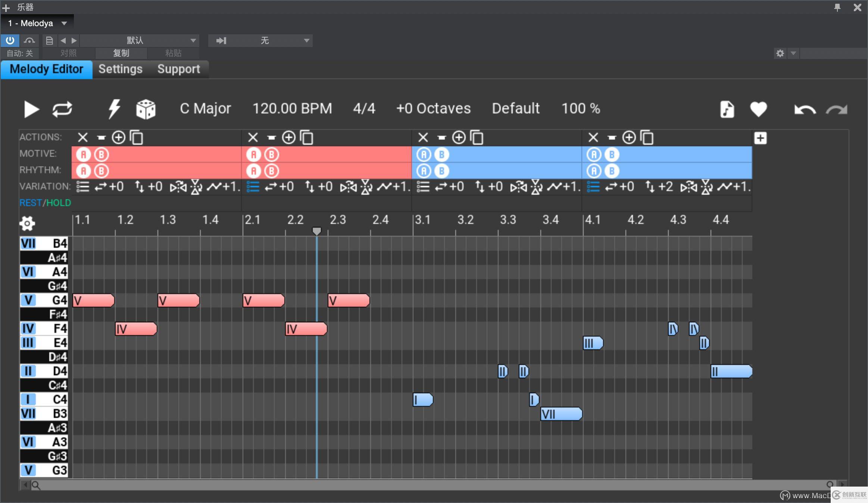Click bar 1 circled plus icon
Viewport: 868px width, 503px height.
pos(119,137)
